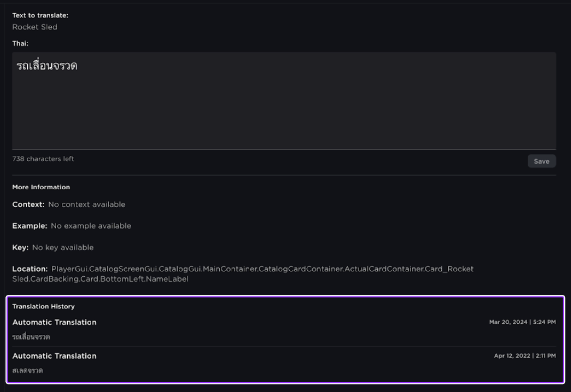Click the "Context:" label
571x392 pixels.
(x=28, y=204)
